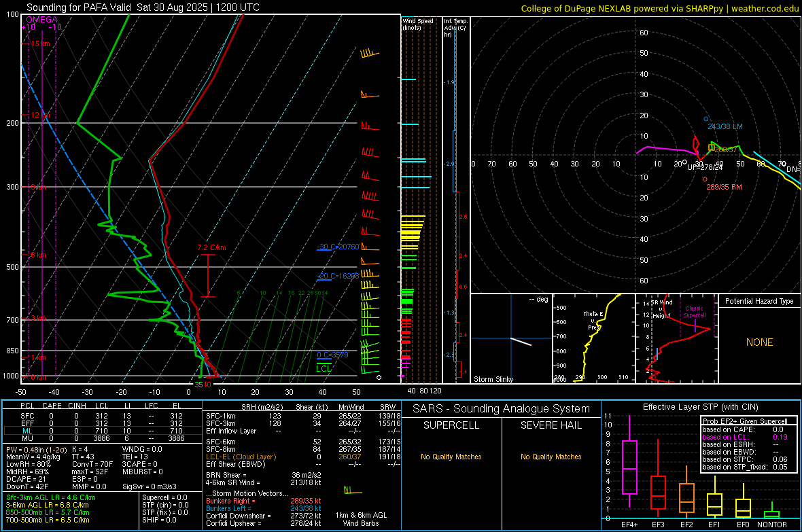Click the 'Corfidi Upshear' row
Screen dimensions: 802x532
click(x=264, y=523)
